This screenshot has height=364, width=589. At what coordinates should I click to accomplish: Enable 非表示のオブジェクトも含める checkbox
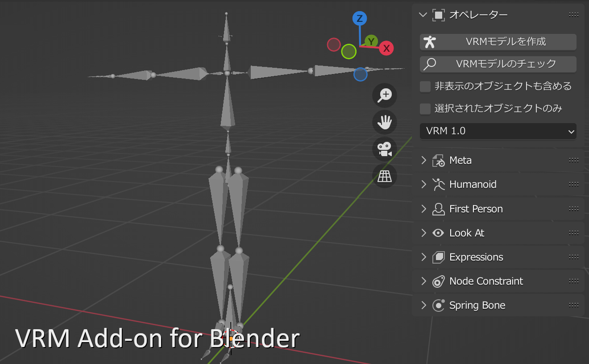(x=425, y=87)
